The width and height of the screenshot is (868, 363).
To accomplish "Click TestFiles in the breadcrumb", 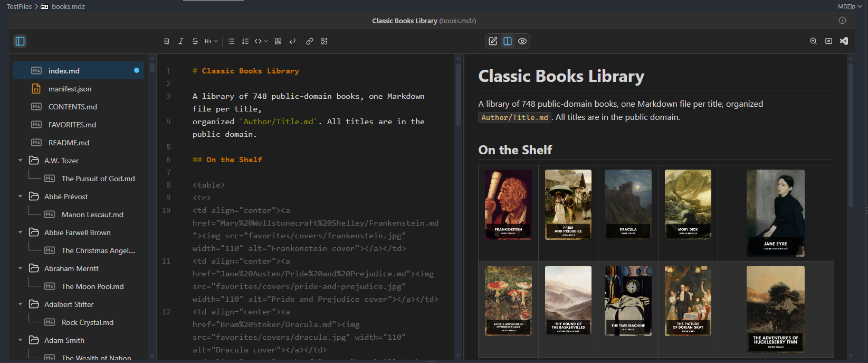I will pyautogui.click(x=20, y=6).
